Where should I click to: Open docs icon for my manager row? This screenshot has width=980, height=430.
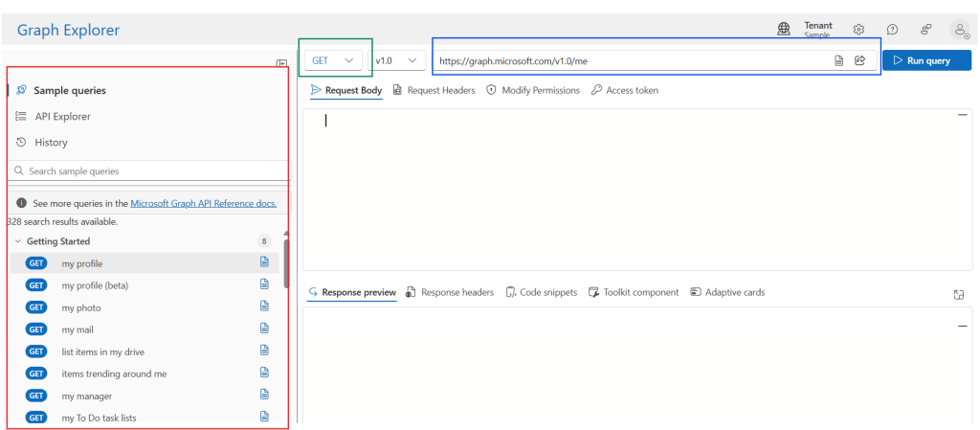(264, 395)
